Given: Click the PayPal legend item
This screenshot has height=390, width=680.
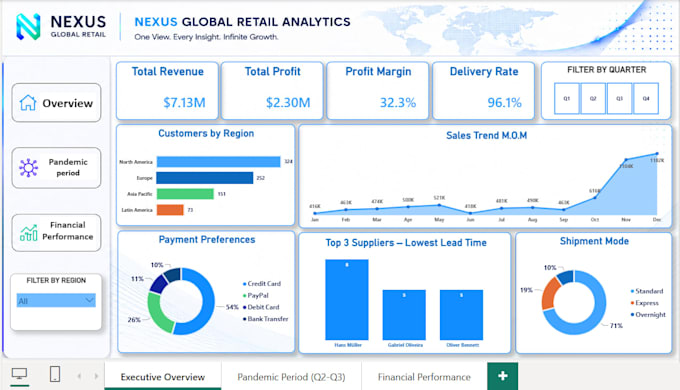Looking at the screenshot, I should pos(256,295).
